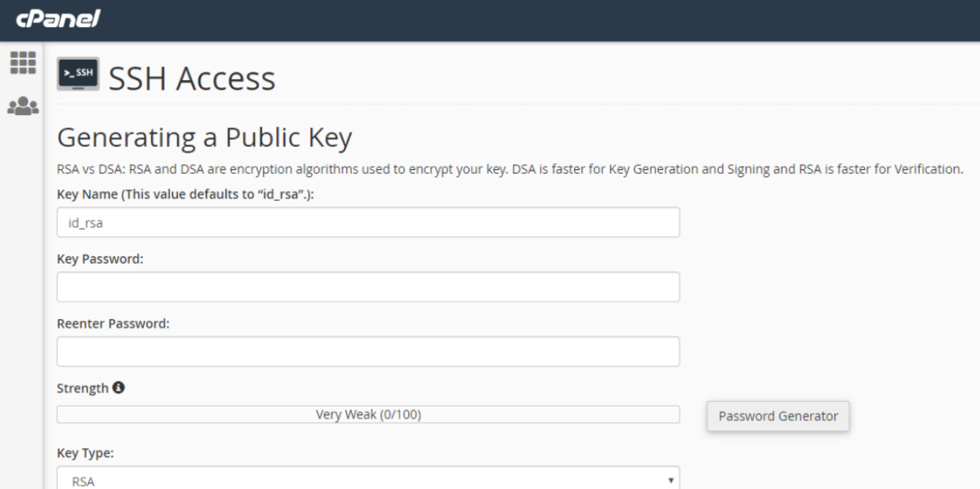Click inside the Key Name field
980x489 pixels.
(x=367, y=221)
